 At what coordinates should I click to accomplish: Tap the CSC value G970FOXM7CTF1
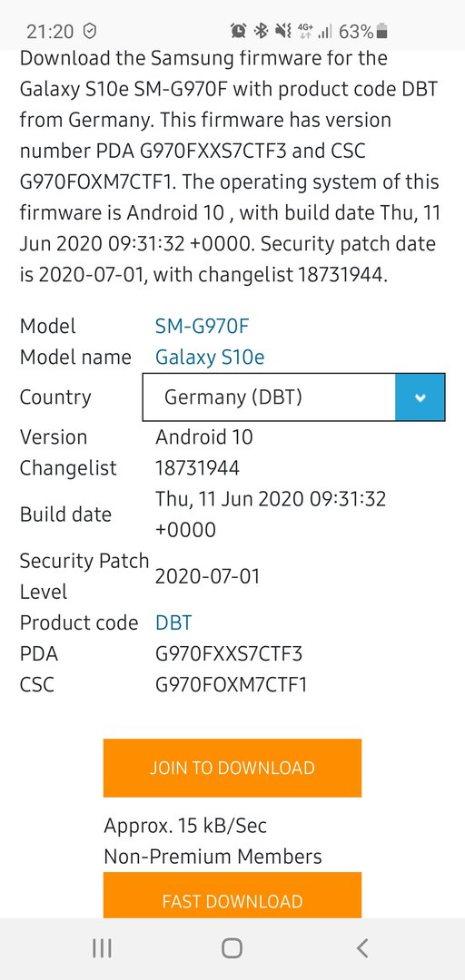coord(231,685)
